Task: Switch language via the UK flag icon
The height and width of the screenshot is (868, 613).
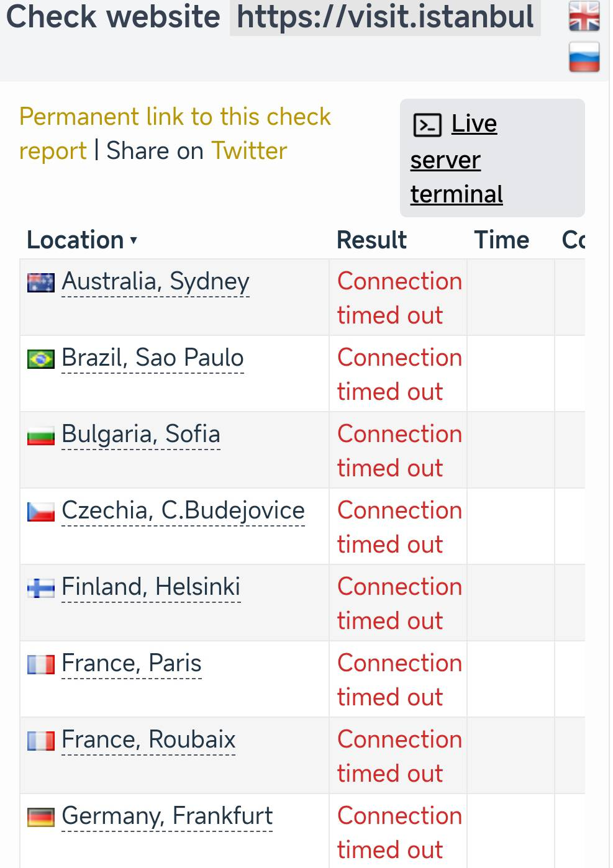Action: 584,17
